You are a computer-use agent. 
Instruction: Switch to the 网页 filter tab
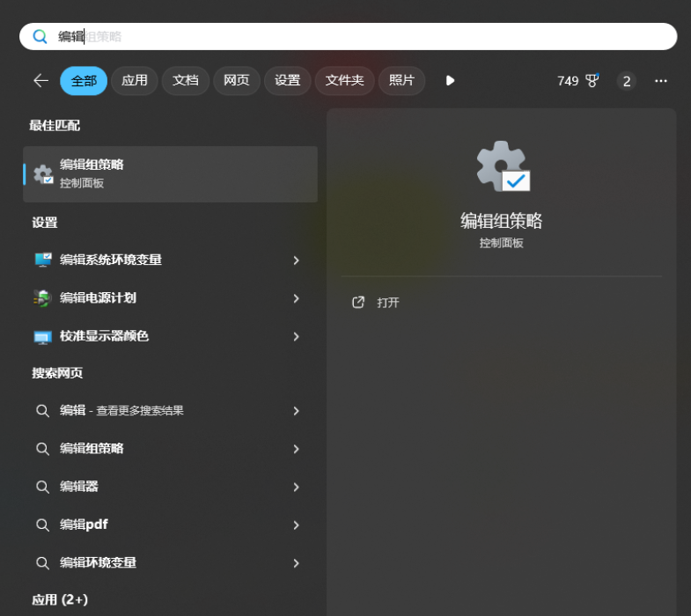pos(237,81)
